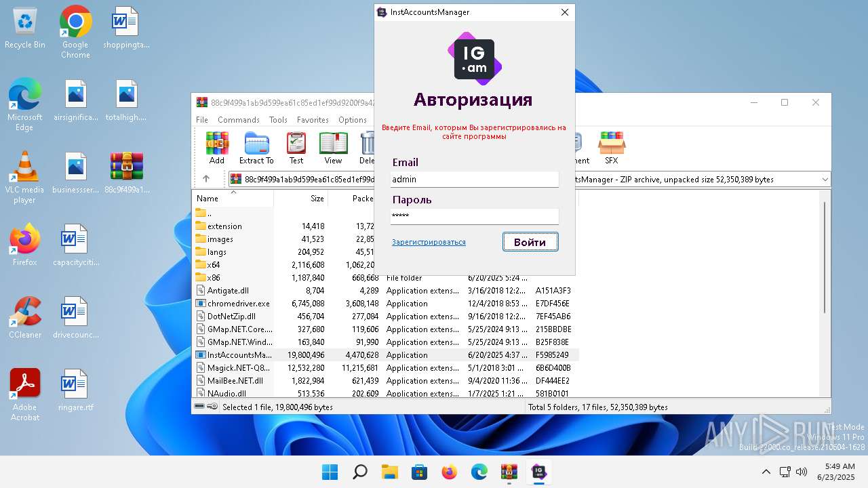Open the Tools menu in WinRAR
868x488 pixels.
pos(278,120)
